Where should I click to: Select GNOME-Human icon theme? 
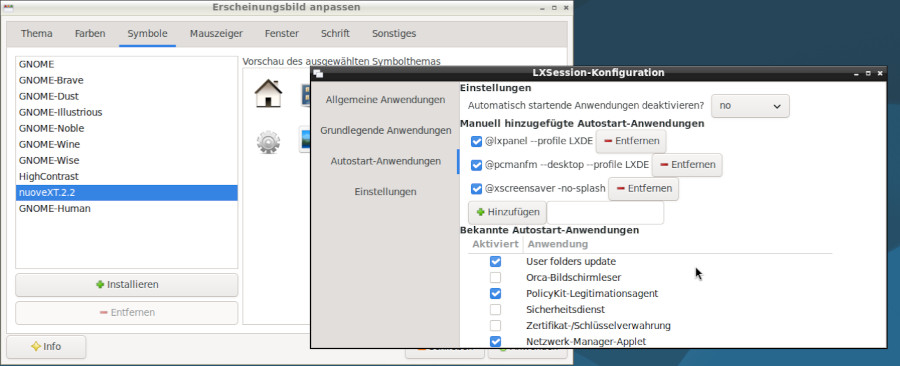point(127,209)
